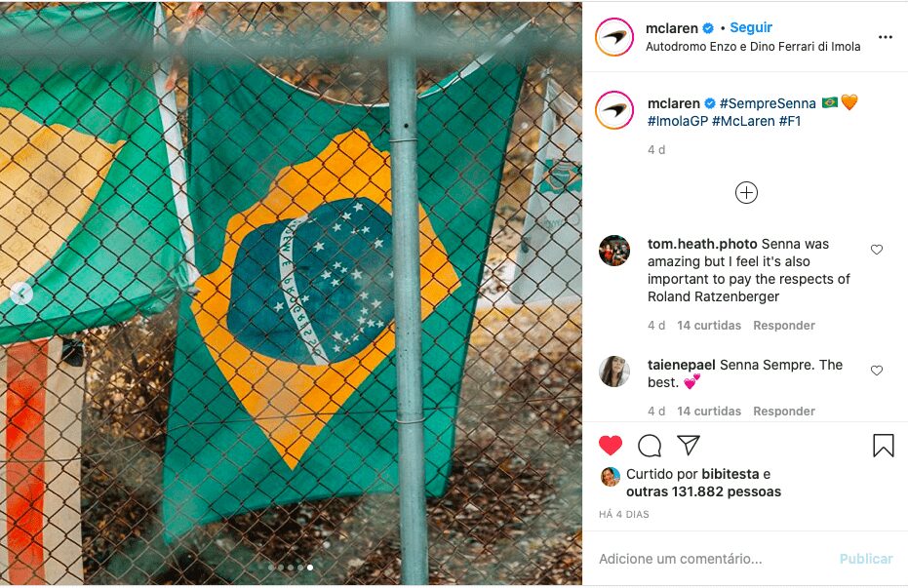Select the first carousel dot indicator
Image resolution: width=908 pixels, height=588 pixels.
pyautogui.click(x=271, y=568)
